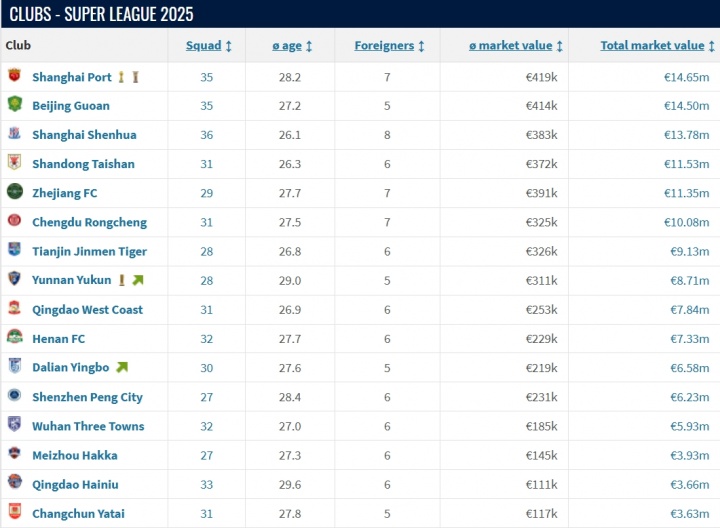Click the Wuhan Three Towns crest icon
720x528 pixels.
[x=14, y=426]
